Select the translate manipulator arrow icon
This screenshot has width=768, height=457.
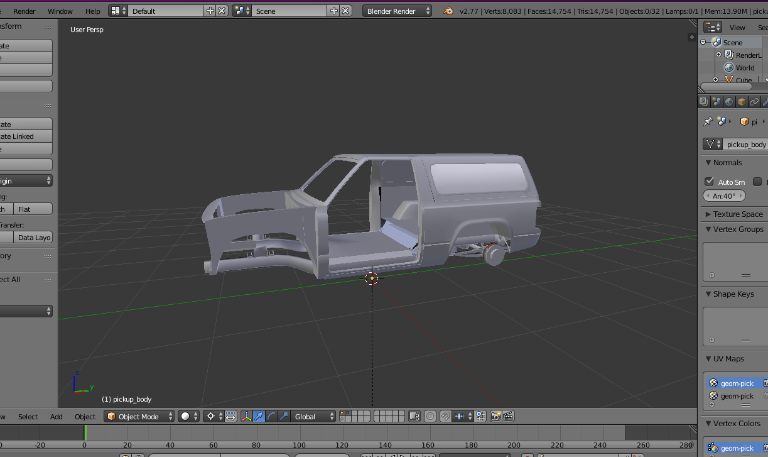tap(260, 416)
